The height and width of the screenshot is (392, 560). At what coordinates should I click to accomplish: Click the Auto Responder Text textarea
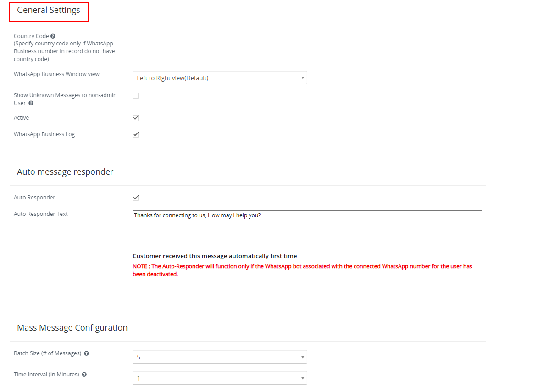point(307,230)
